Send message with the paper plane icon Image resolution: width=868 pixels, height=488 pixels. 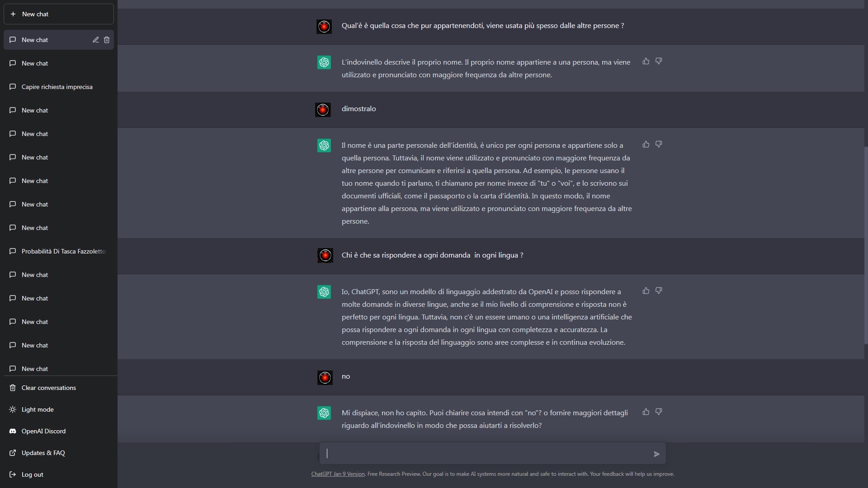(x=656, y=454)
